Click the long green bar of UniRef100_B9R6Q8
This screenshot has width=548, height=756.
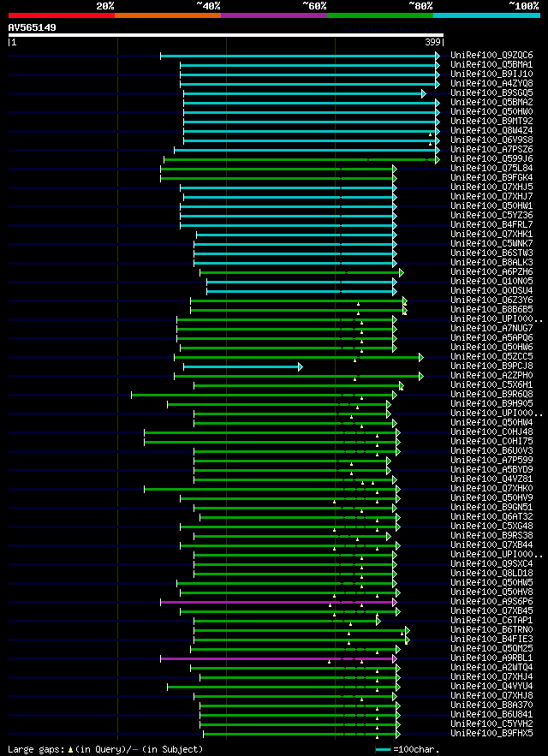point(262,396)
